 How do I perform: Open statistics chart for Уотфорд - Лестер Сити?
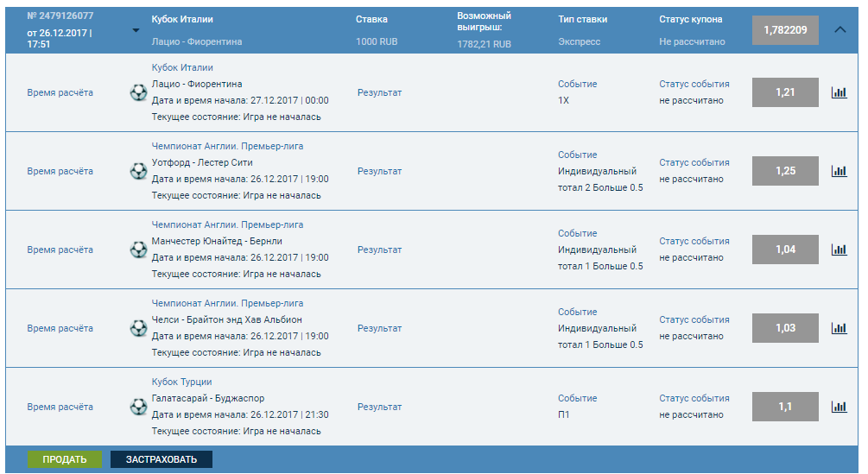tap(839, 171)
